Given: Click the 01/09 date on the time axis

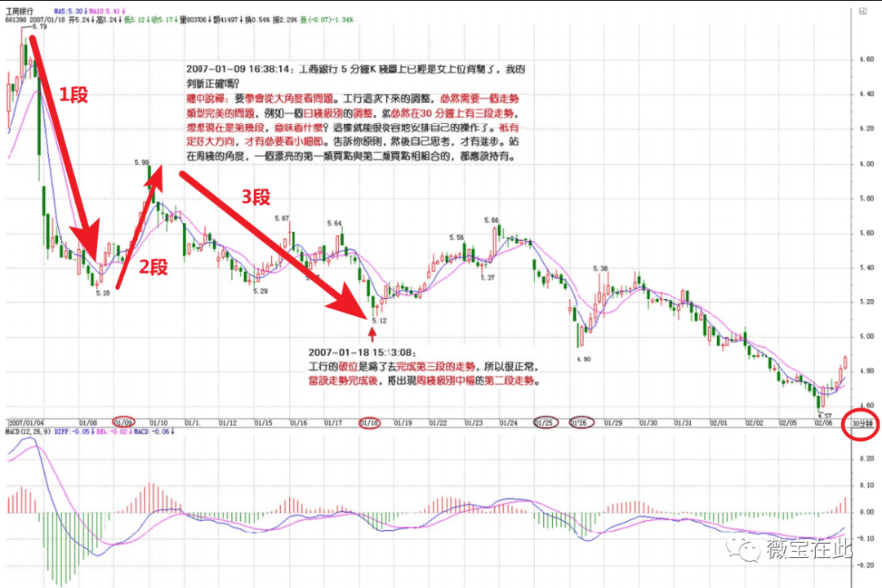Looking at the screenshot, I should (x=123, y=422).
